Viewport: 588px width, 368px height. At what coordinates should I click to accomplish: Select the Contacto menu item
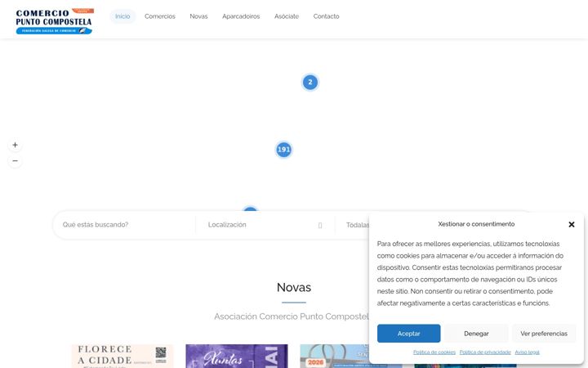(x=326, y=16)
